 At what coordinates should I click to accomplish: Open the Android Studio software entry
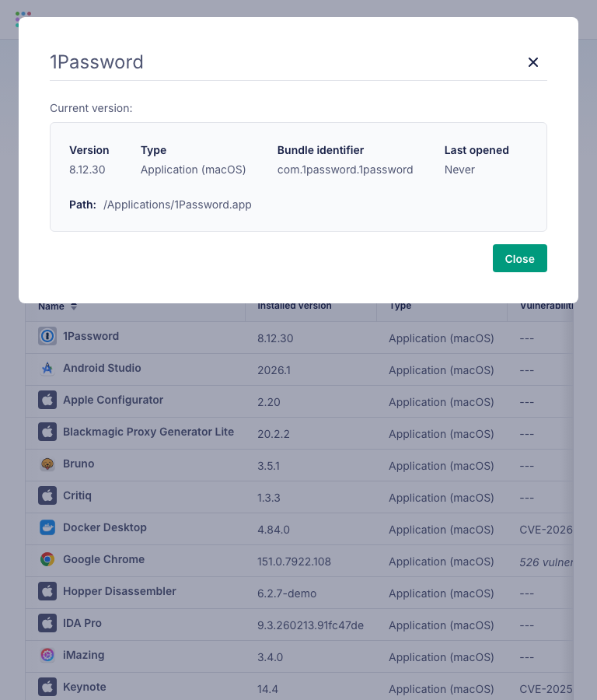[102, 368]
